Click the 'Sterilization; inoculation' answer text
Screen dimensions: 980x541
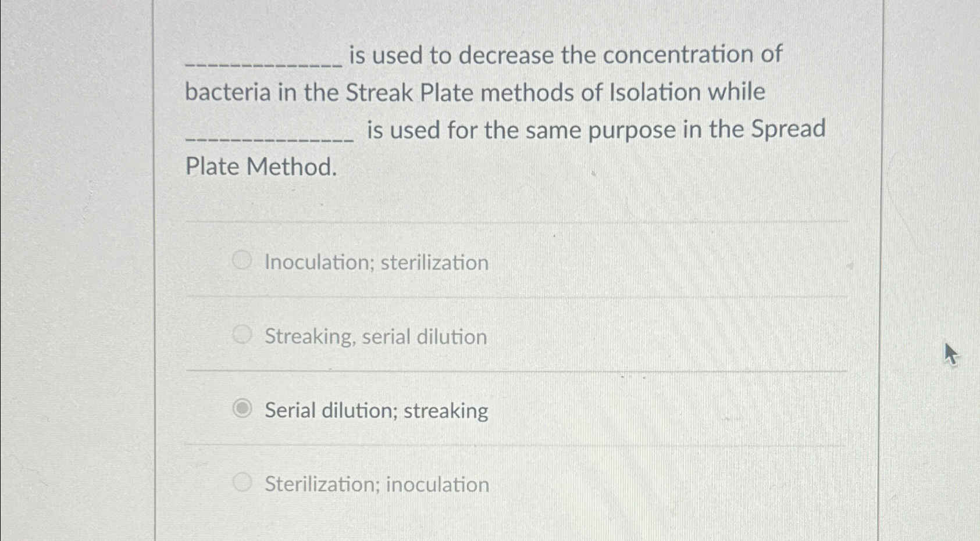point(376,485)
